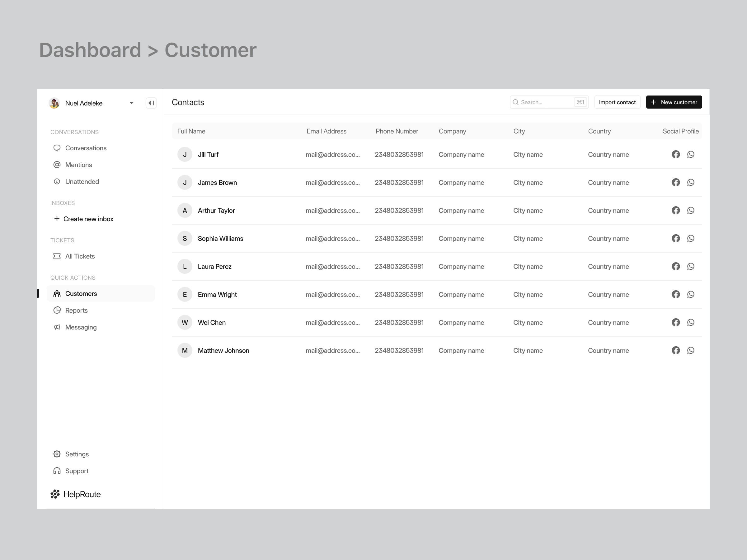Image resolution: width=747 pixels, height=560 pixels.
Task: Go to Mentions in the sidebar
Action: tap(78, 165)
